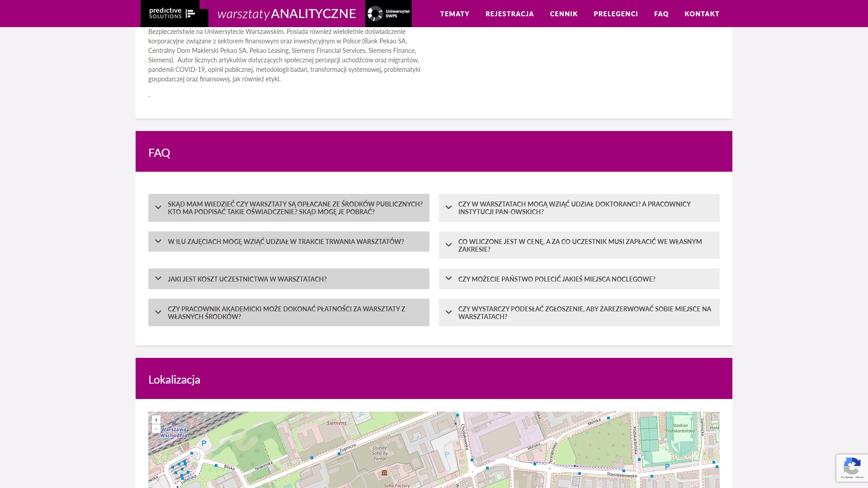Click the Lokalizacja section heading
This screenshot has height=488, width=868.
pos(174,380)
